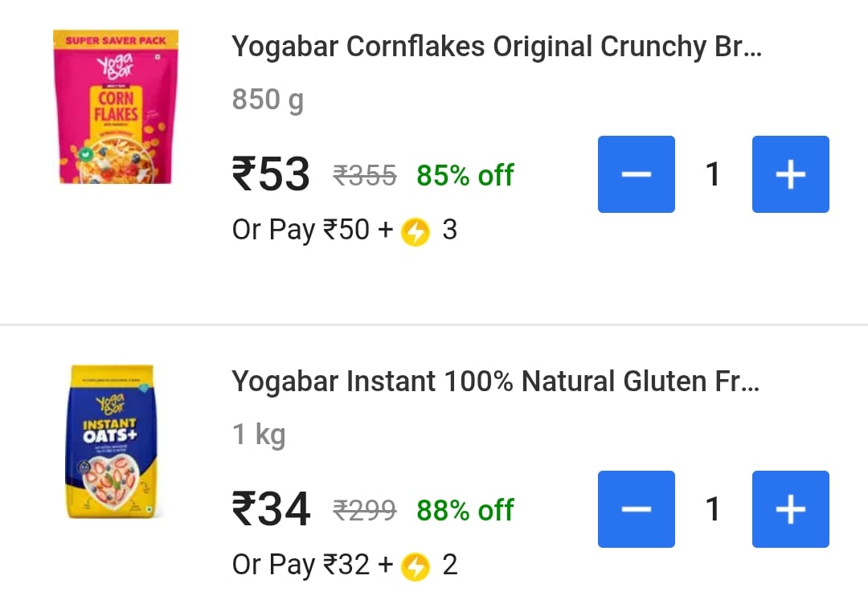Tap the instant oats quantity count 1
This screenshot has width=868, height=596.
point(713,509)
